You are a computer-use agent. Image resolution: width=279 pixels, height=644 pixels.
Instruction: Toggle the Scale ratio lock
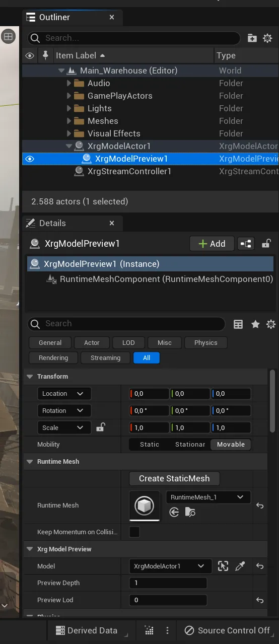click(101, 427)
